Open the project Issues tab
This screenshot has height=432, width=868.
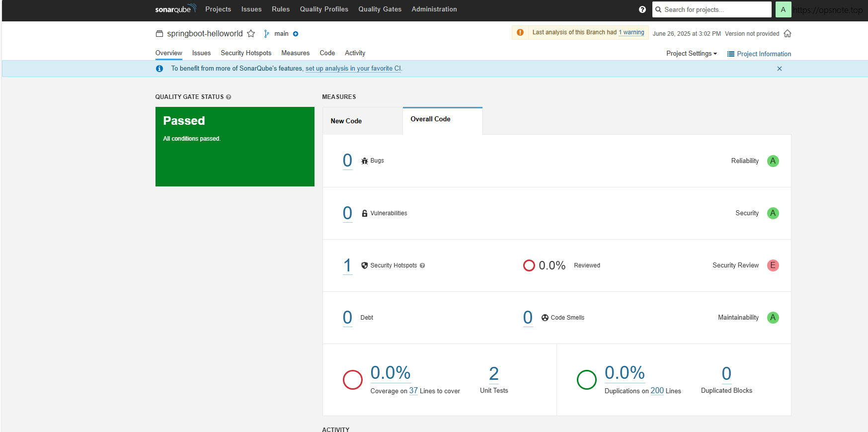click(x=201, y=53)
